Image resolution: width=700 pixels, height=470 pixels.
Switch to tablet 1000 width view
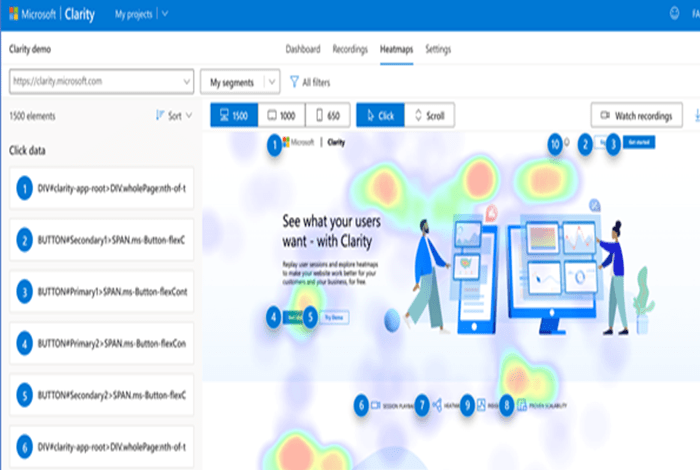tap(282, 115)
